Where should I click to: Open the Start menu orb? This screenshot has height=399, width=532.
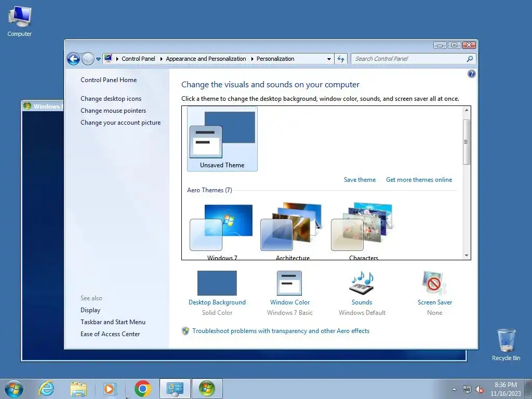14,389
